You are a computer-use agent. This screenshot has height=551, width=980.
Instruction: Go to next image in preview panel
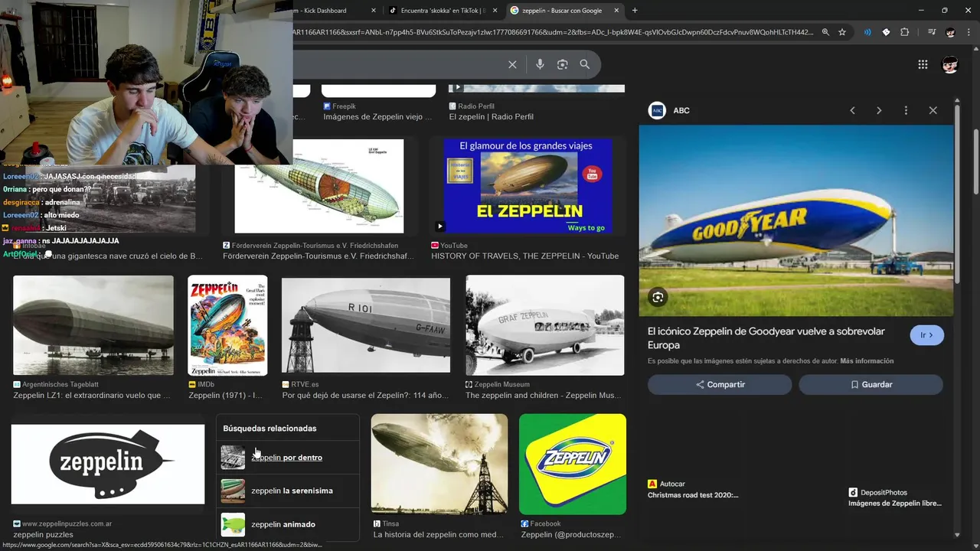879,110
